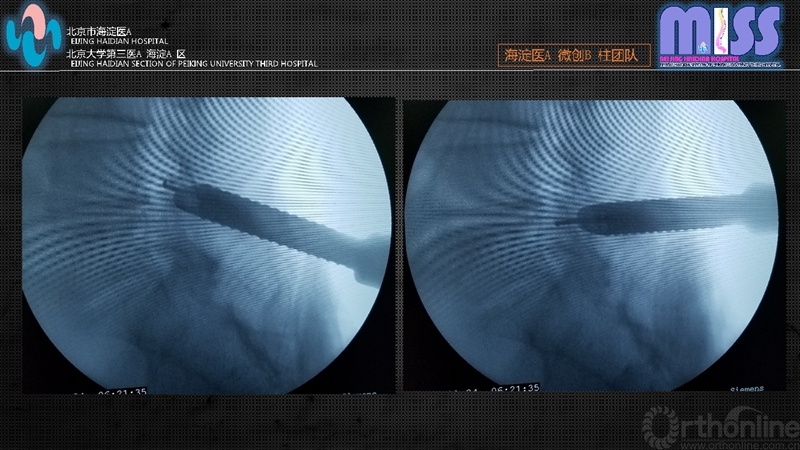Click timestamp 06:21:35 on left X-ray
Image resolution: width=800 pixels, height=450 pixels.
(120, 392)
